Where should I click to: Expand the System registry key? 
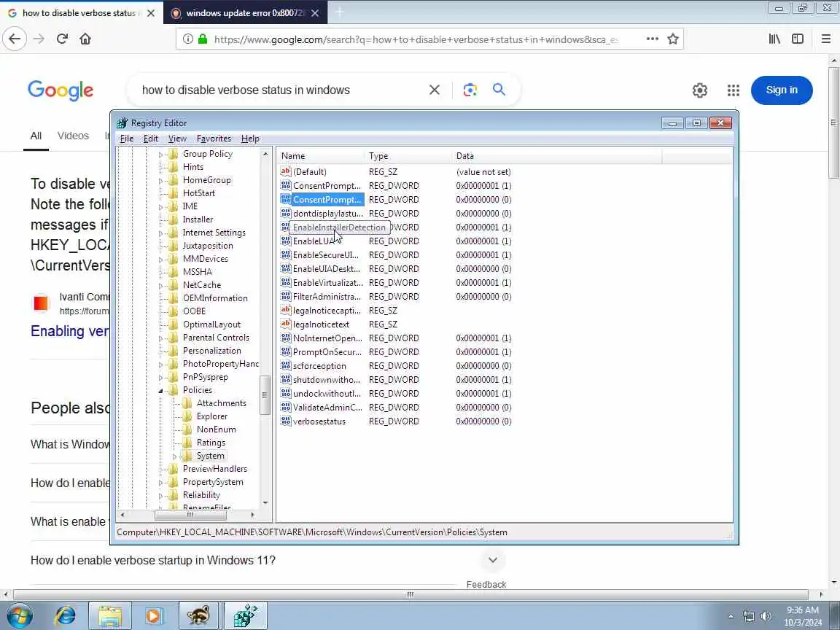(x=174, y=456)
